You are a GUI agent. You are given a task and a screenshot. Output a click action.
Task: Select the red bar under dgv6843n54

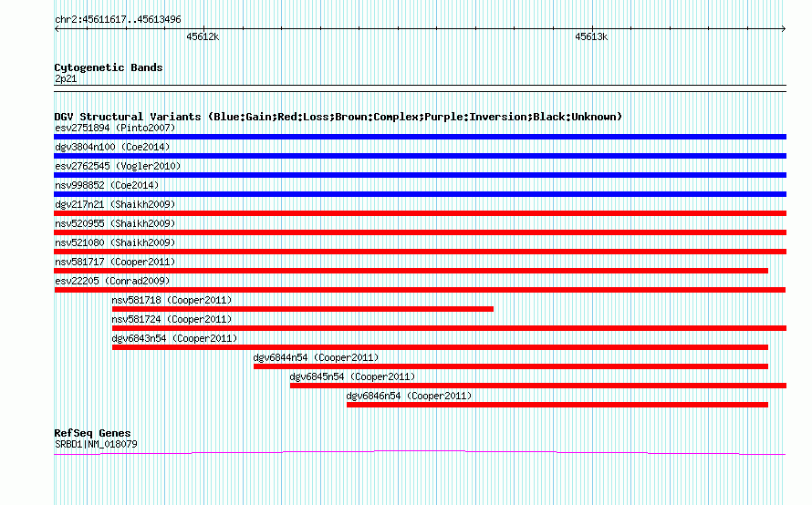[440, 347]
